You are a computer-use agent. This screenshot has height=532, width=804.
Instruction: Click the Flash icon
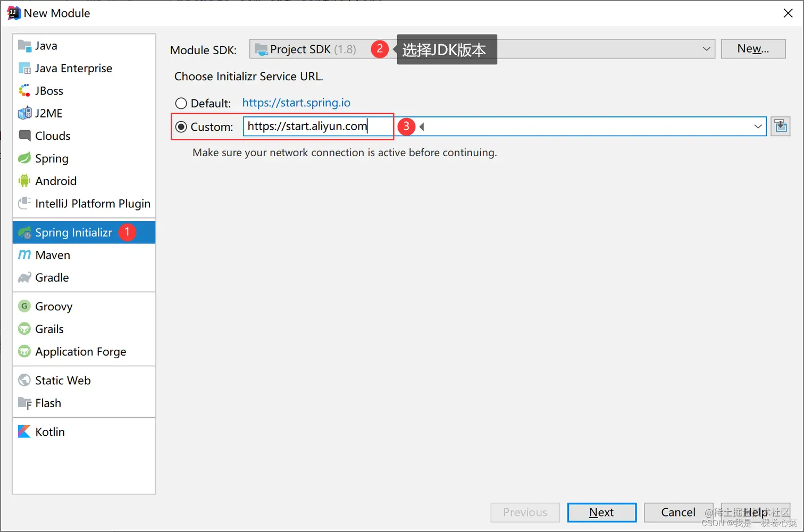(x=24, y=403)
